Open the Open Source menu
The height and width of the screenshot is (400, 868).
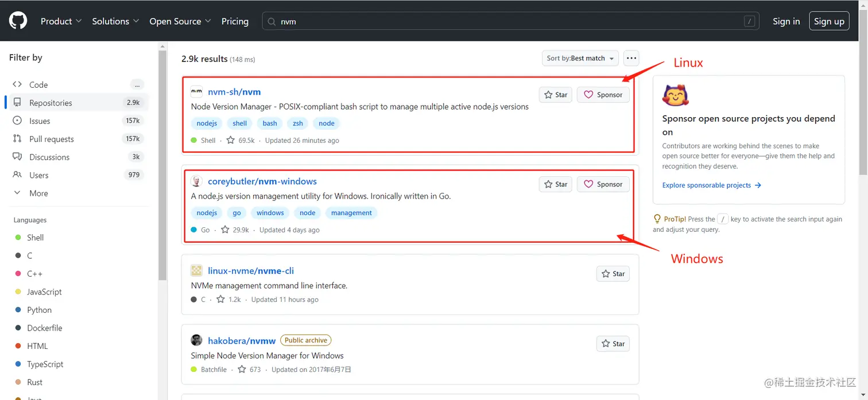180,21
